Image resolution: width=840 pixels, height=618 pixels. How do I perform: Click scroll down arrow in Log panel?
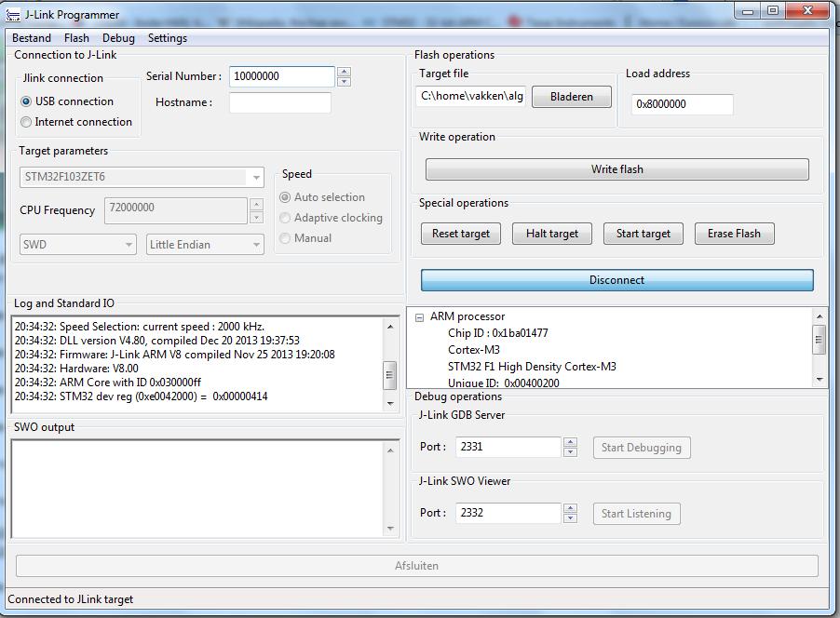[x=390, y=403]
